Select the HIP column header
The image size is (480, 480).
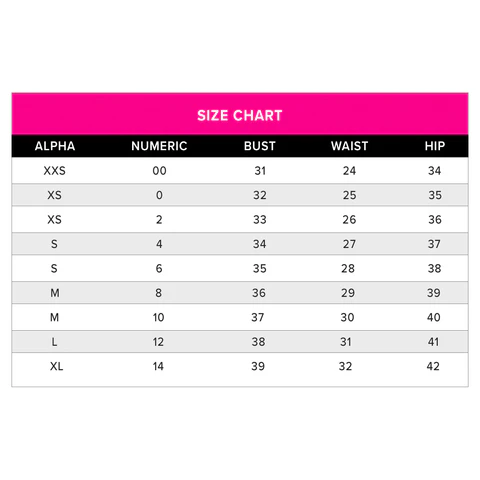tap(435, 146)
